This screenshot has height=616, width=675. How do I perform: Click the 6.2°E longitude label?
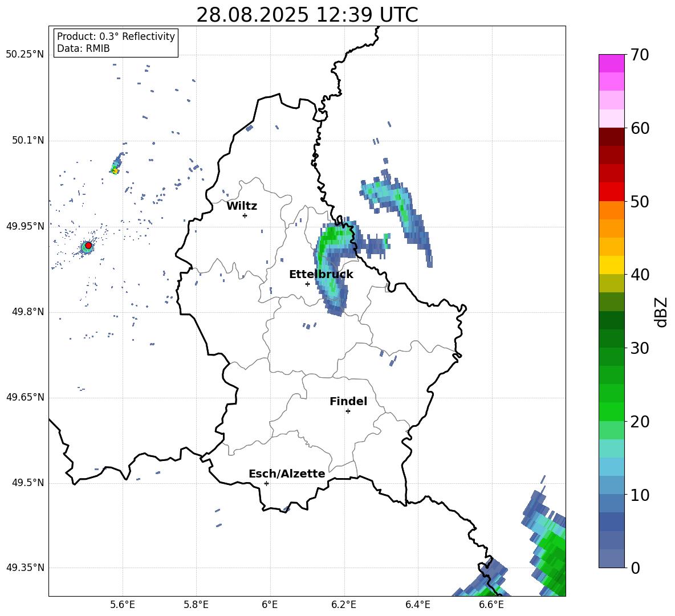(344, 605)
